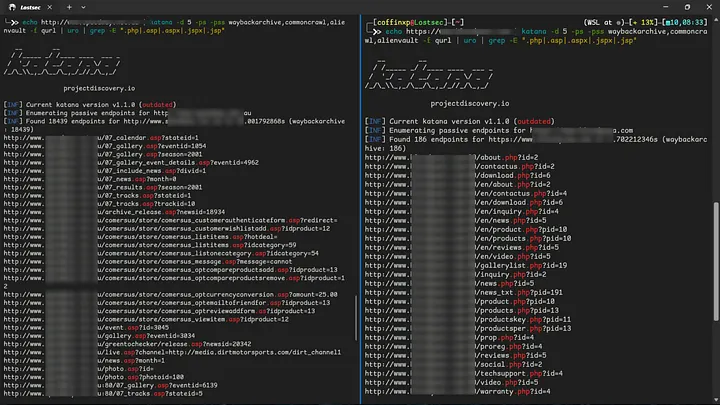Click the /productsper.php?pid=13 URL line
This screenshot has width=720, height=405.
click(x=468, y=329)
